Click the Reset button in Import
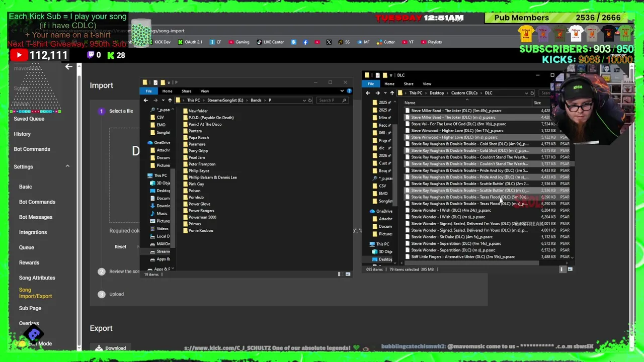The image size is (644, 362). (120, 247)
